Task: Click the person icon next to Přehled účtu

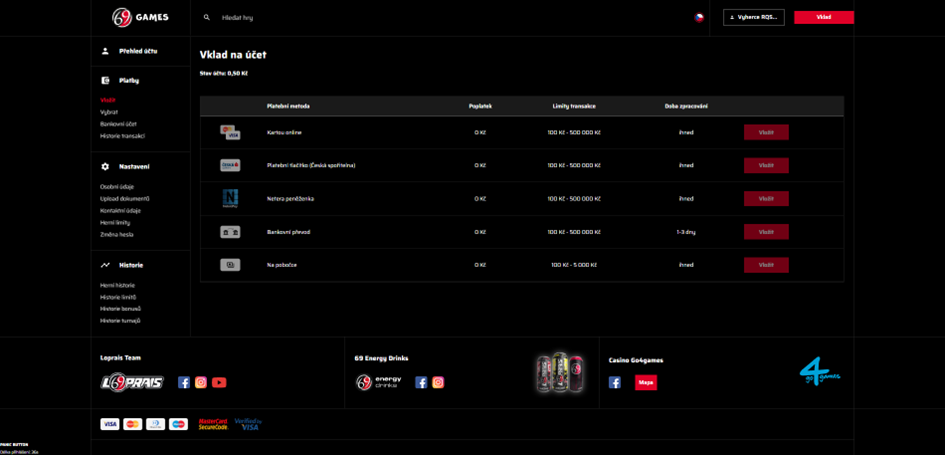Action: click(105, 51)
